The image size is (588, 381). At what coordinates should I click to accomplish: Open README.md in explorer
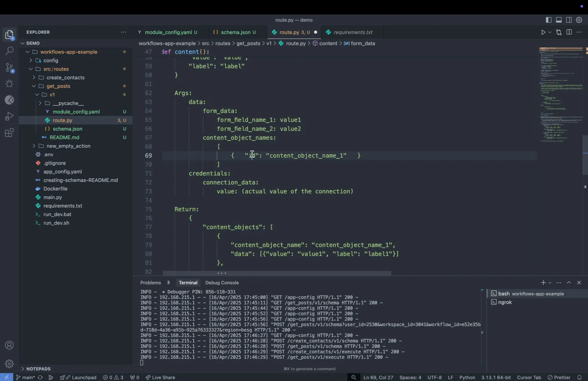point(64,138)
